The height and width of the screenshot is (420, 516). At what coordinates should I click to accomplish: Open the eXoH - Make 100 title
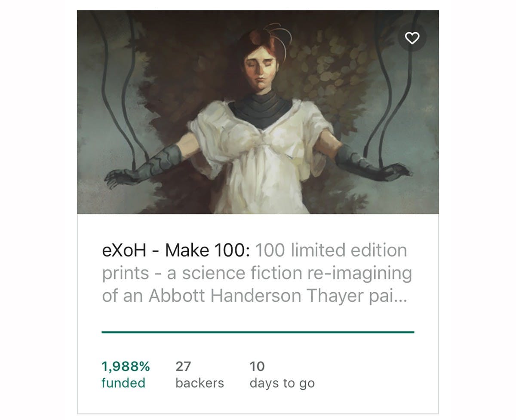175,250
